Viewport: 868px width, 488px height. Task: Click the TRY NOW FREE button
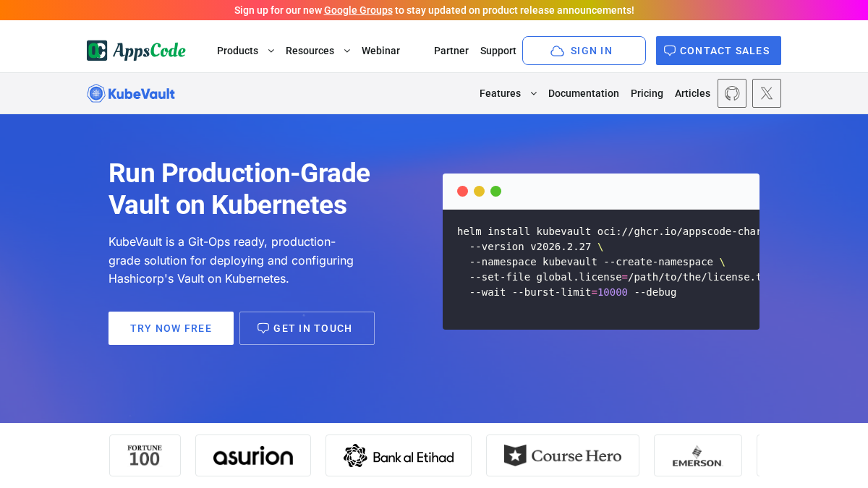point(171,328)
